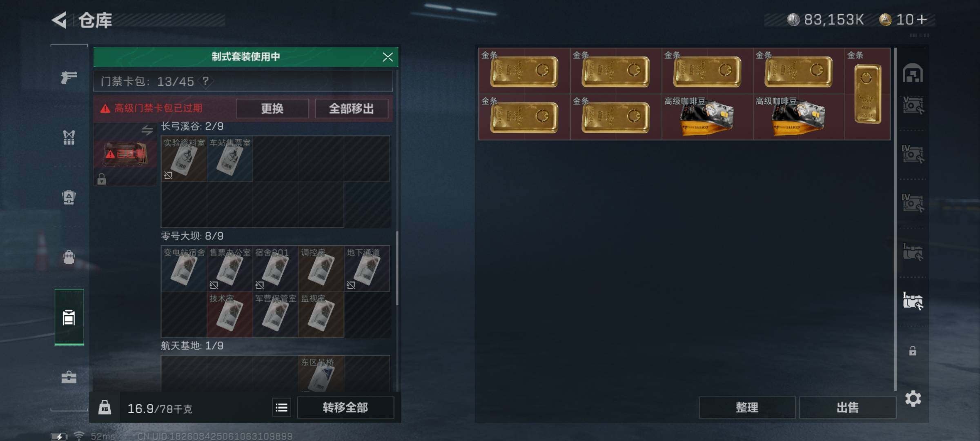Screen dimensions: 980x441
Task: Click the 出售 sell button
Action: pos(847,407)
